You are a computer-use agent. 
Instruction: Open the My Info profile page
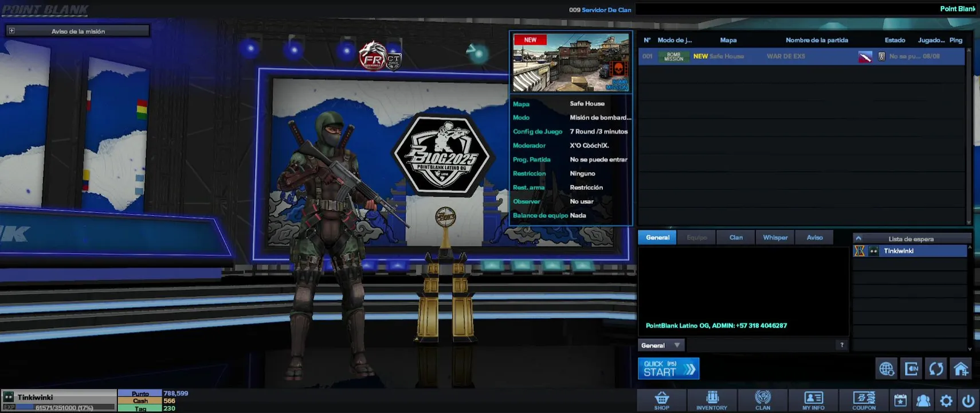point(813,400)
